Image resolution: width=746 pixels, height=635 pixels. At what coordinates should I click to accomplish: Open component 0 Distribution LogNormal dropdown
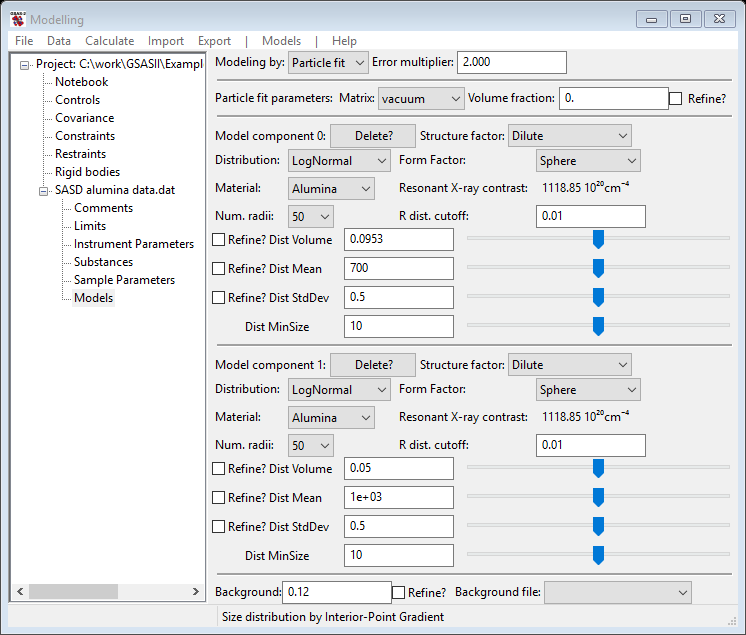[x=339, y=161]
